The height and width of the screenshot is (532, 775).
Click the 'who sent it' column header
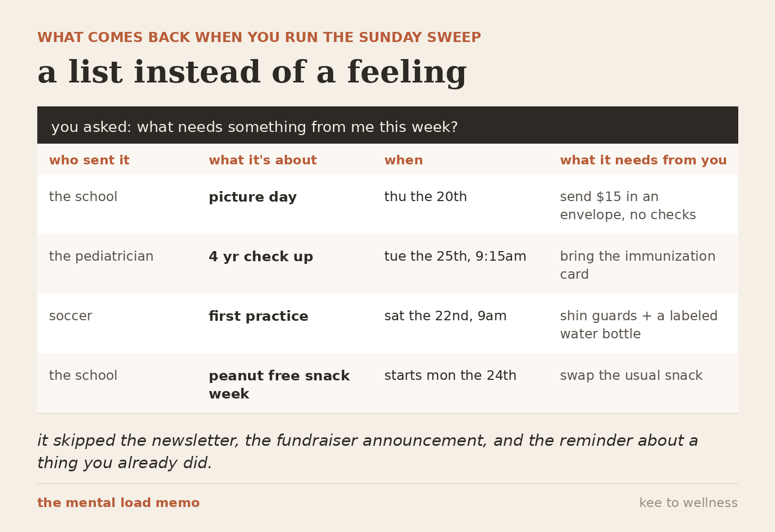tap(89, 160)
